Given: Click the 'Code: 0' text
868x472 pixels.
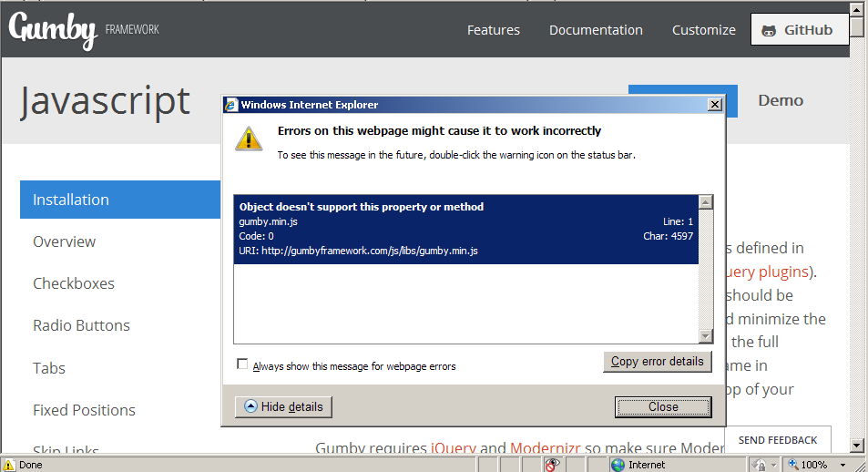Looking at the screenshot, I should 256,236.
